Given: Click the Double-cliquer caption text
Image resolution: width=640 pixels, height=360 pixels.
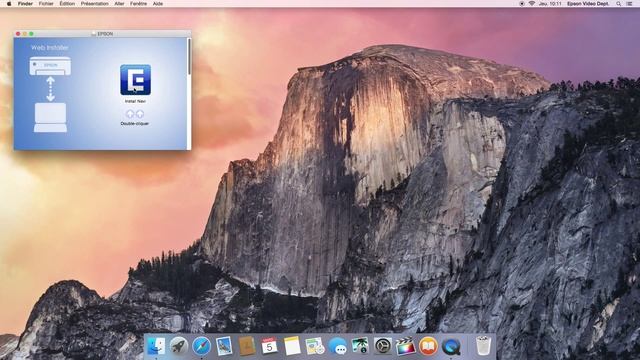Looking at the screenshot, I should [x=135, y=123].
